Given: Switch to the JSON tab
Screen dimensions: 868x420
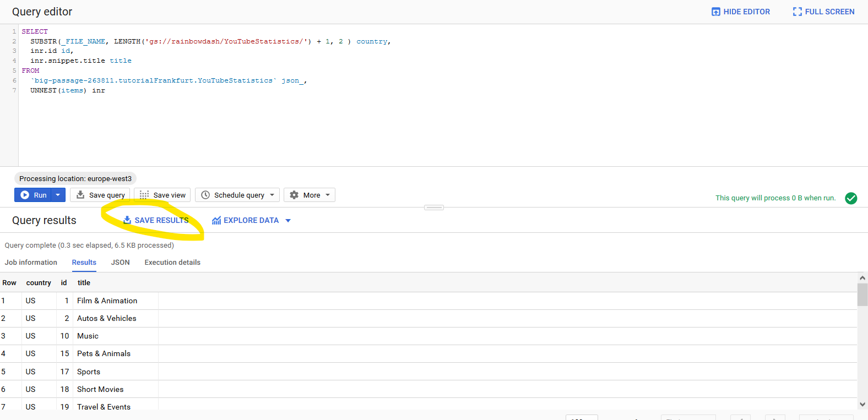Looking at the screenshot, I should click(121, 263).
